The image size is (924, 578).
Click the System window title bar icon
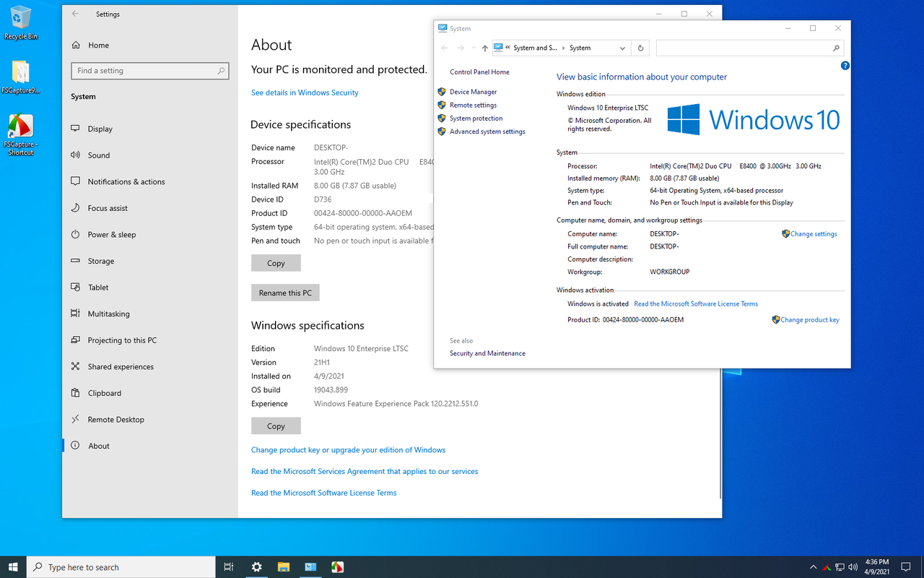click(x=443, y=28)
